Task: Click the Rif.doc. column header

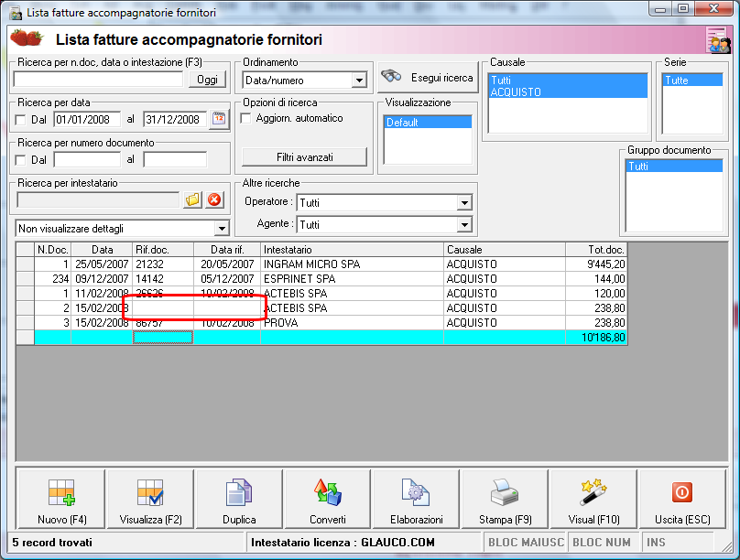Action: coord(163,250)
